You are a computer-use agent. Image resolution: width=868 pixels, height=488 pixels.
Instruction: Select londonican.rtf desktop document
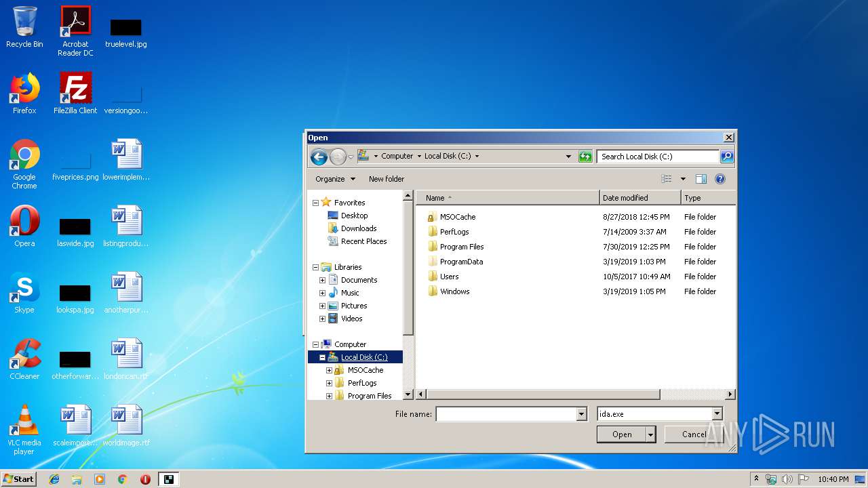point(126,359)
